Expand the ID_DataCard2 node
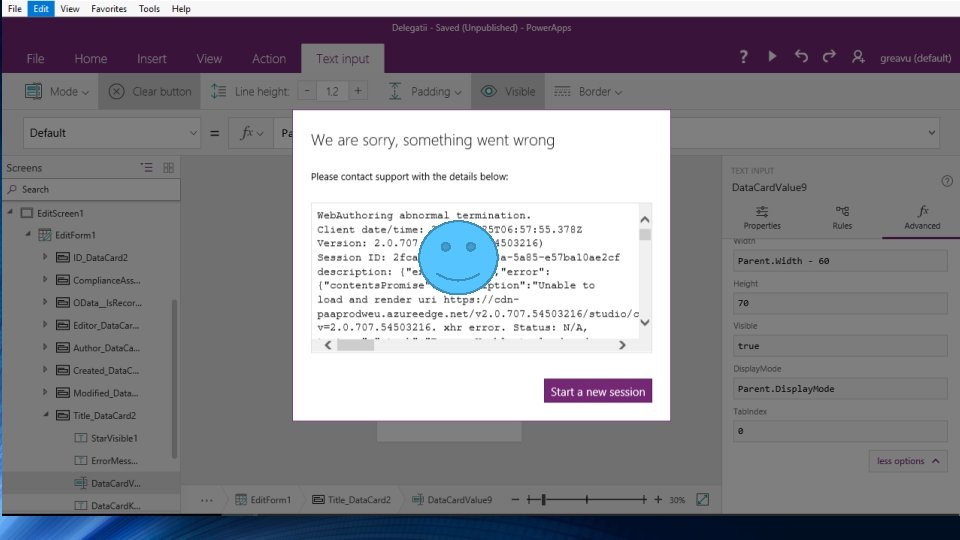The height and width of the screenshot is (540, 960). tap(45, 257)
